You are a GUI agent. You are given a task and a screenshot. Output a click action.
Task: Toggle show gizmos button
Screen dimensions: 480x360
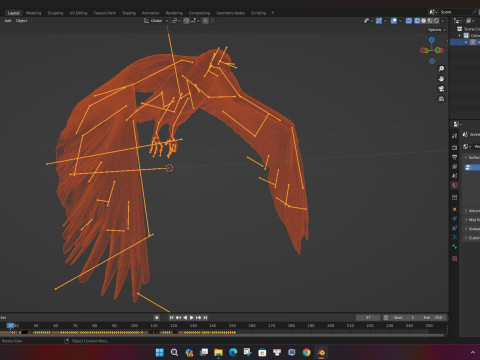(x=379, y=21)
